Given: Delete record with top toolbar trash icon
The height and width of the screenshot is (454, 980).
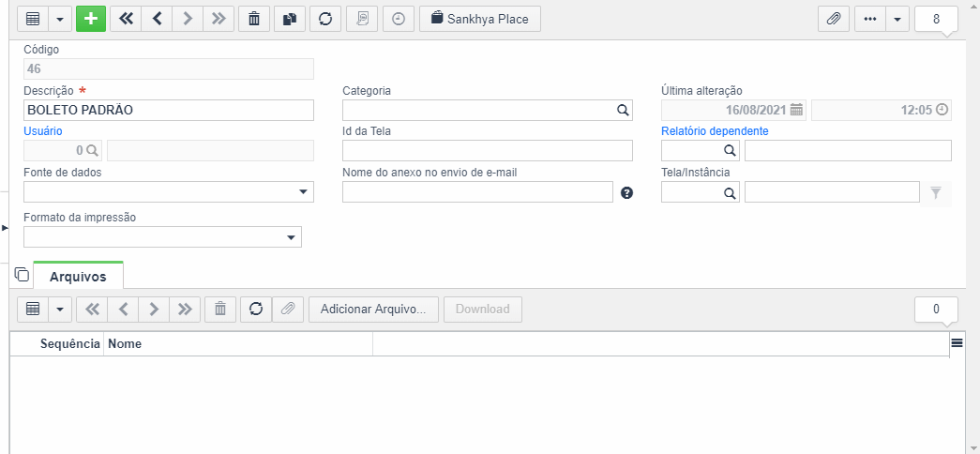Looking at the screenshot, I should click(254, 19).
